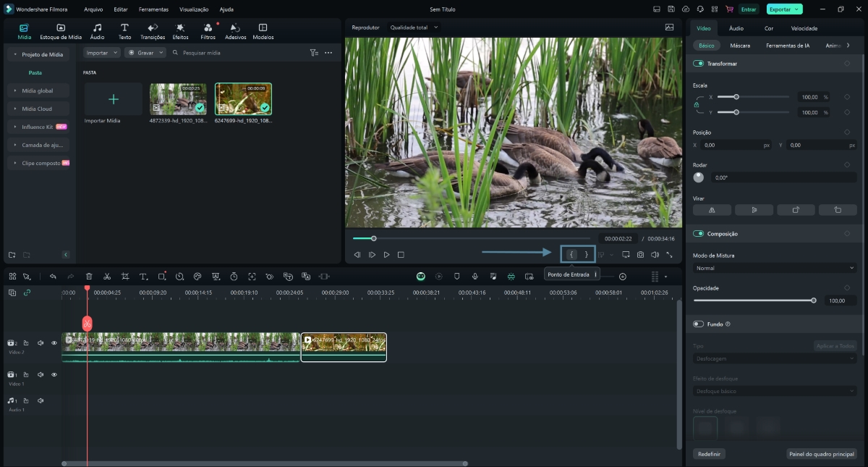Toggle the Transformar switch
Screen dimensions: 868x467
(x=699, y=64)
